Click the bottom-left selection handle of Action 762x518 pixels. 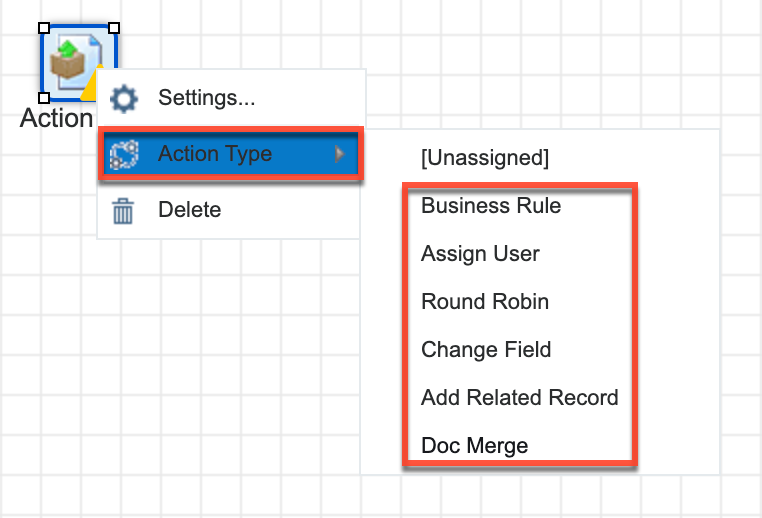coord(44,98)
